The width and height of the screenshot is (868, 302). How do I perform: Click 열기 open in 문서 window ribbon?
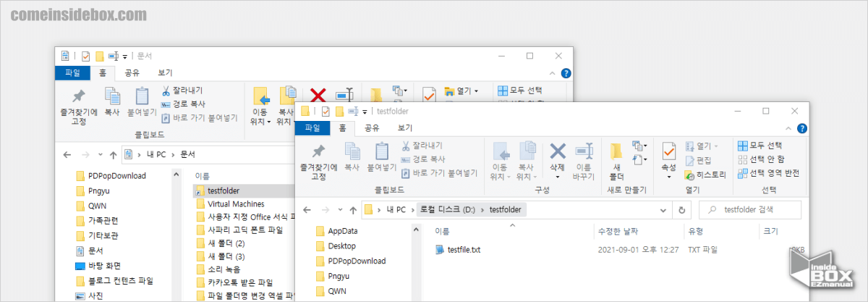(460, 91)
